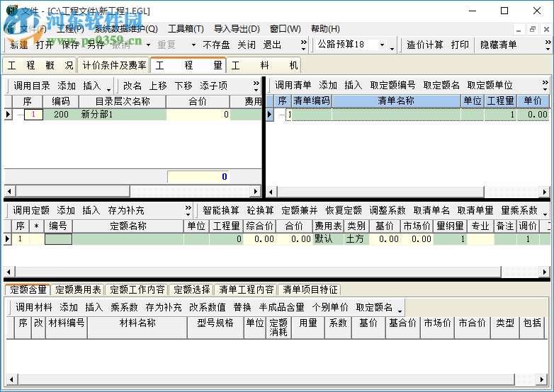The image size is (554, 392).
Task: Click 默认 fee table cell
Action: point(328,239)
